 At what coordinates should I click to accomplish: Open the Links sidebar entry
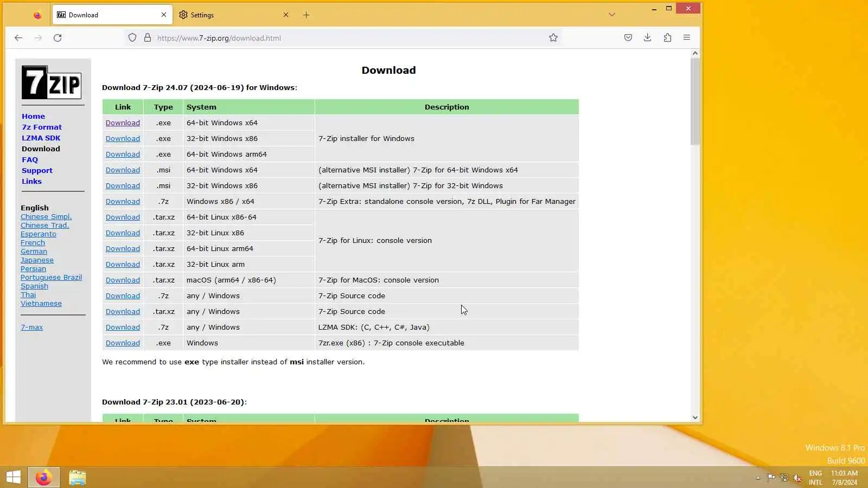point(31,182)
